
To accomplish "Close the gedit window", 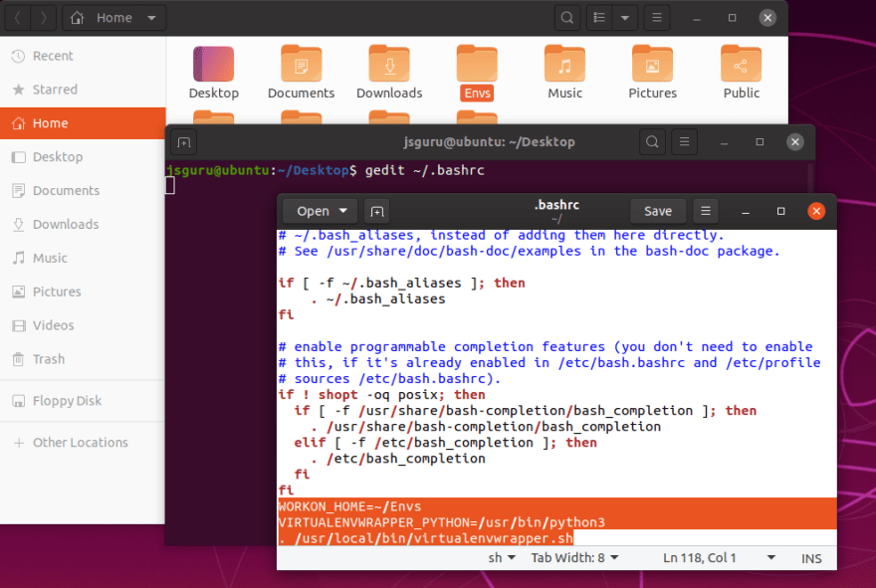I will coord(816,211).
